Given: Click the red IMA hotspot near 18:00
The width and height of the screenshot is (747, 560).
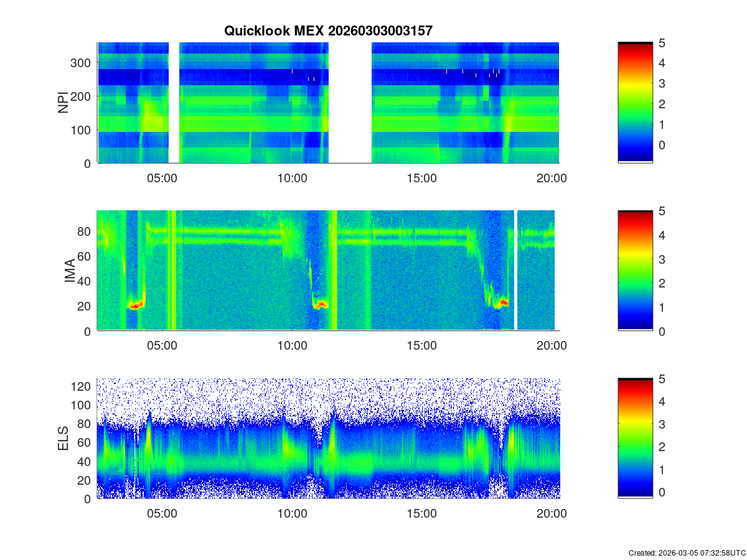Looking at the screenshot, I should click(x=502, y=303).
